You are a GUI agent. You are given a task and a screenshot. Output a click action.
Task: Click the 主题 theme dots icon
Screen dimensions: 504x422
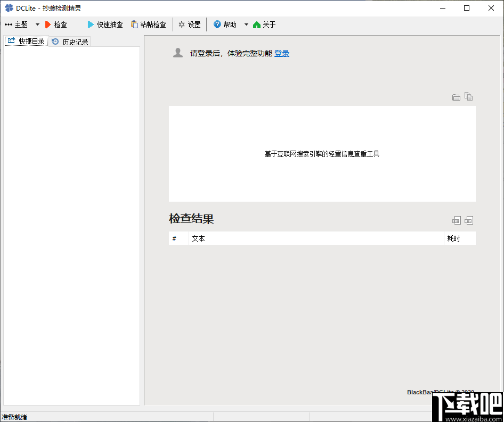tap(9, 24)
